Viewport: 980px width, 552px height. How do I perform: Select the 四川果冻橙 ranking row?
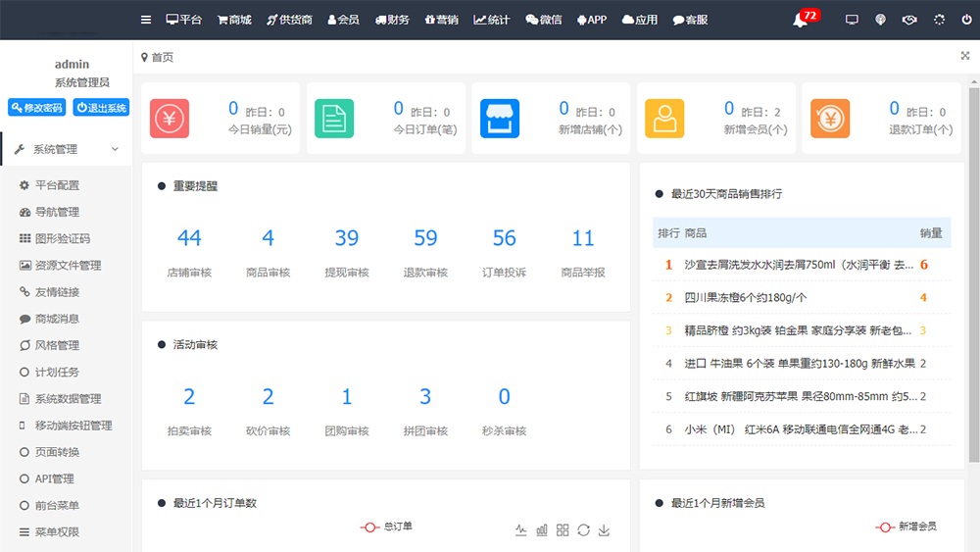click(802, 297)
